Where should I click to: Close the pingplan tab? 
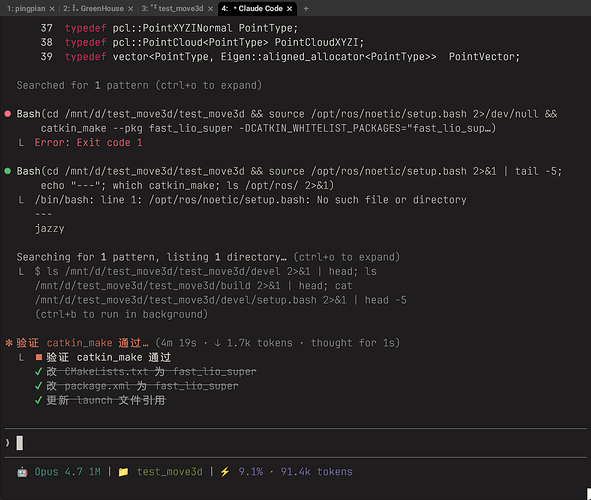52,9
